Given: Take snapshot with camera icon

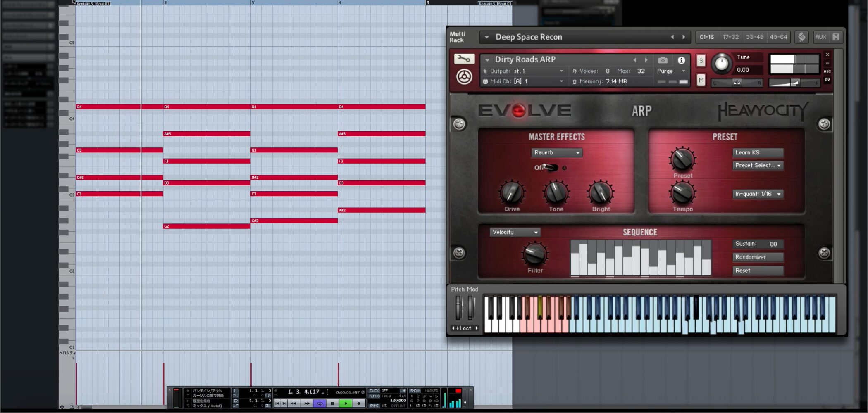Looking at the screenshot, I should click(663, 60).
